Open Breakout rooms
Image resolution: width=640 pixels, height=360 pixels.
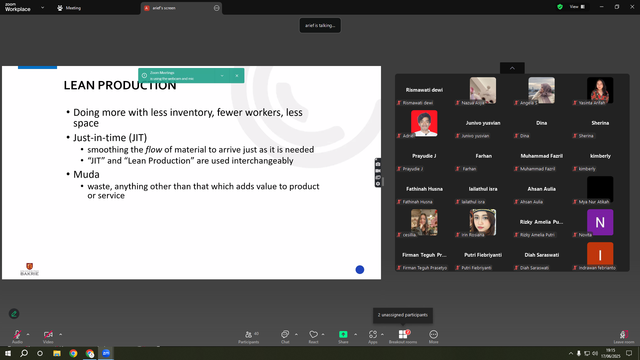pos(403,336)
